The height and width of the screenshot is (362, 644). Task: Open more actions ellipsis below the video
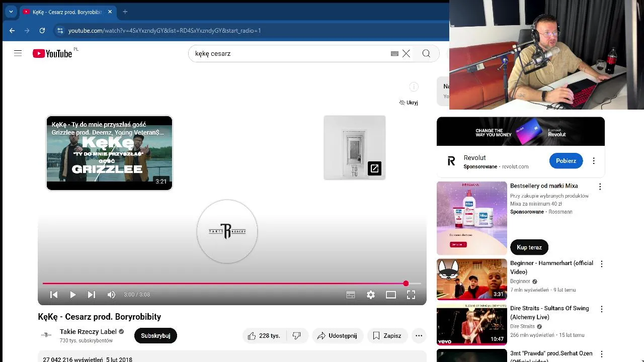pos(419,336)
